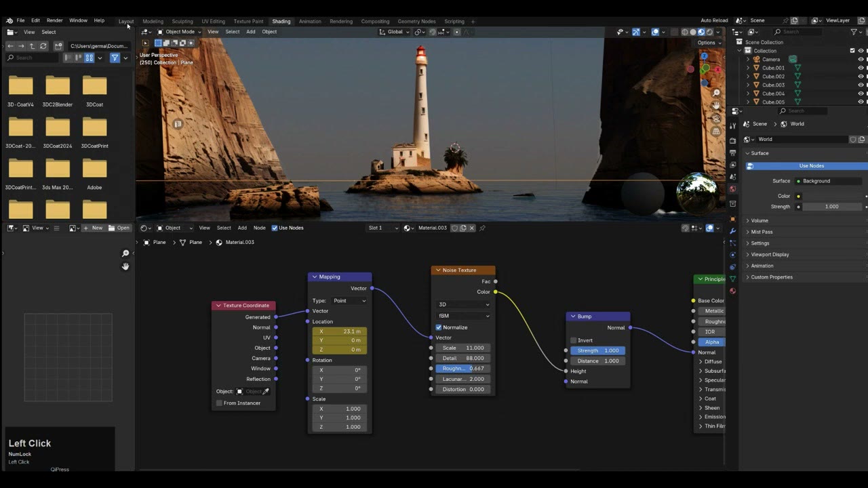The width and height of the screenshot is (868, 488).
Task: Check From Instancer in Texture Coordinate node
Action: [x=219, y=403]
